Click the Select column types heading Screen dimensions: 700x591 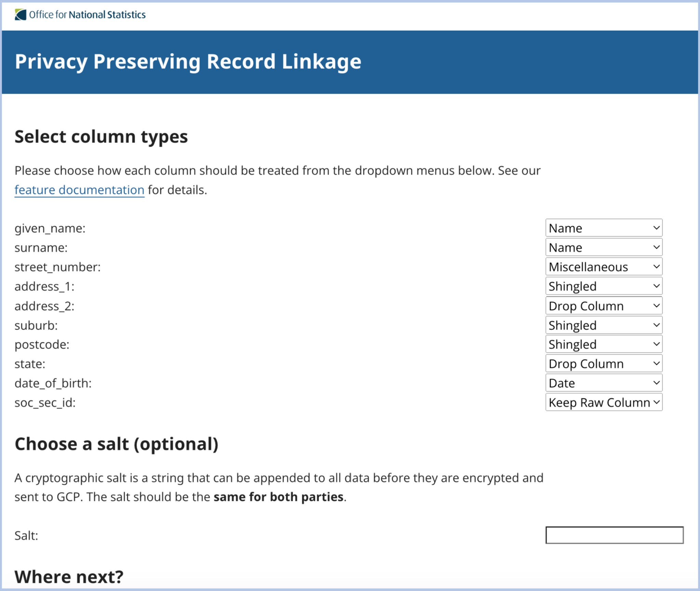[x=101, y=136]
